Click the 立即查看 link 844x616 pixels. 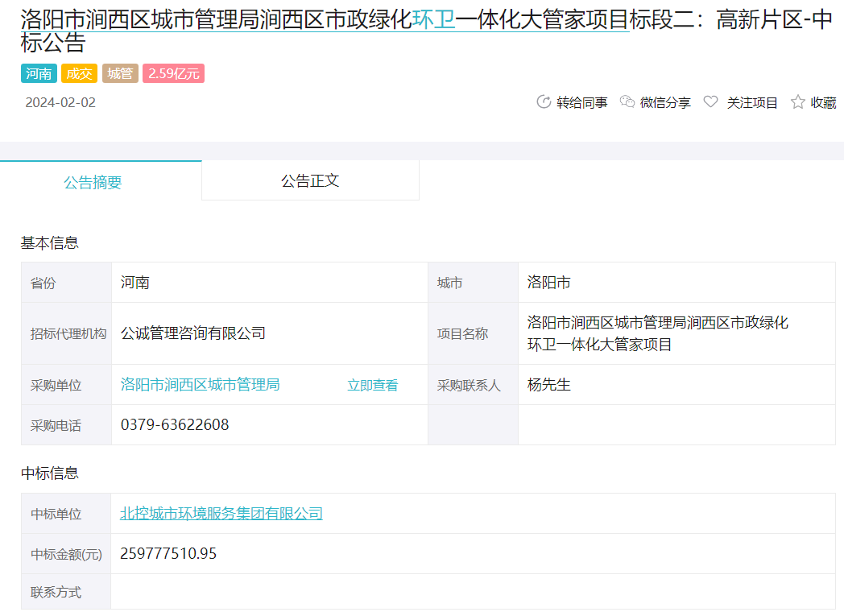[x=373, y=385]
